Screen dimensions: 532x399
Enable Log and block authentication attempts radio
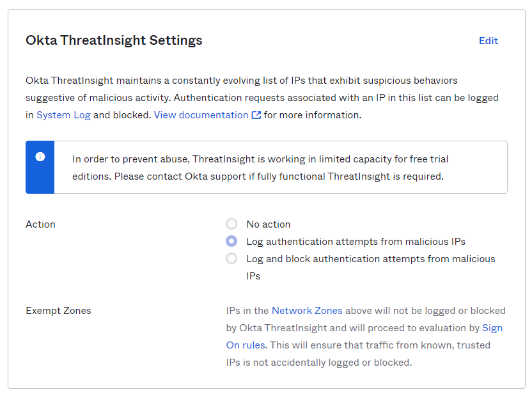click(x=231, y=258)
